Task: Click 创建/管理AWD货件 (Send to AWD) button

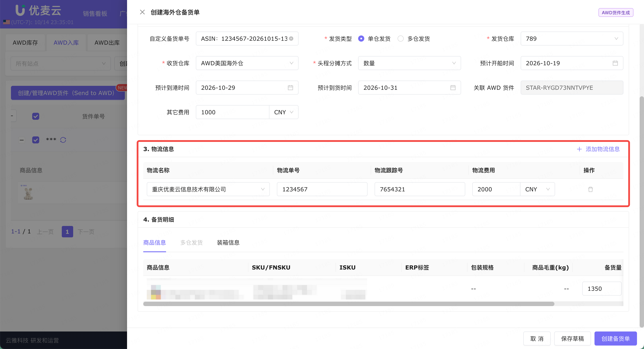Action: 68,93
